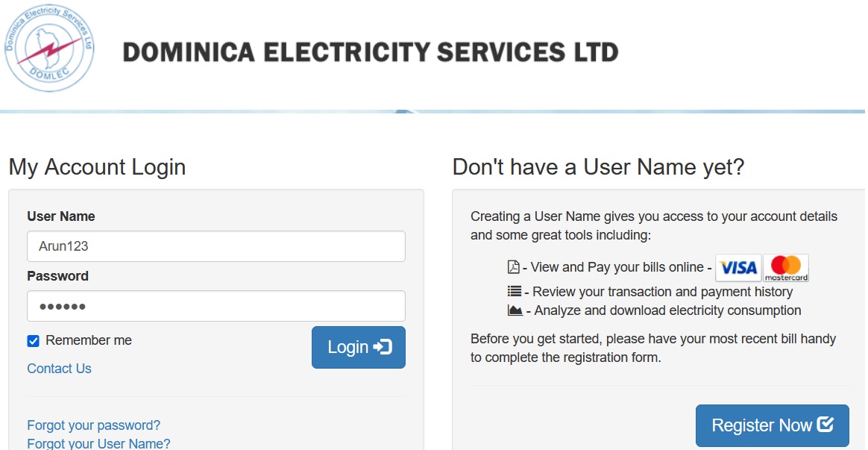Click the VISA card logo

pos(738,268)
